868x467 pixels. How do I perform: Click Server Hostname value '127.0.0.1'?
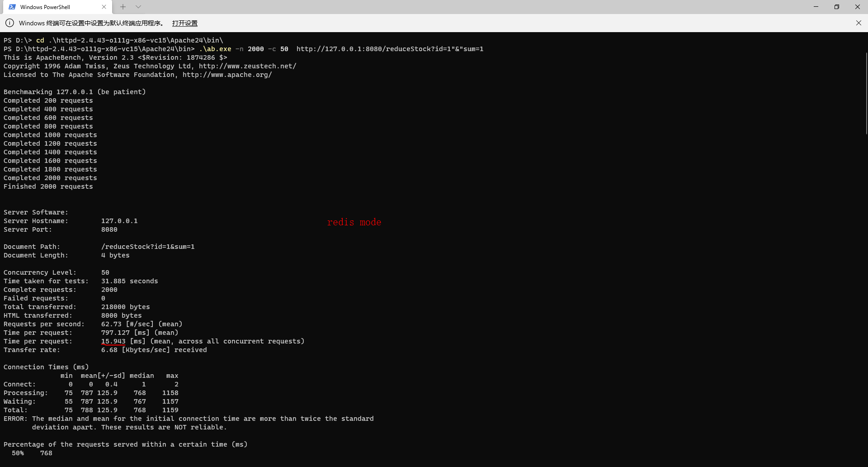119,221
